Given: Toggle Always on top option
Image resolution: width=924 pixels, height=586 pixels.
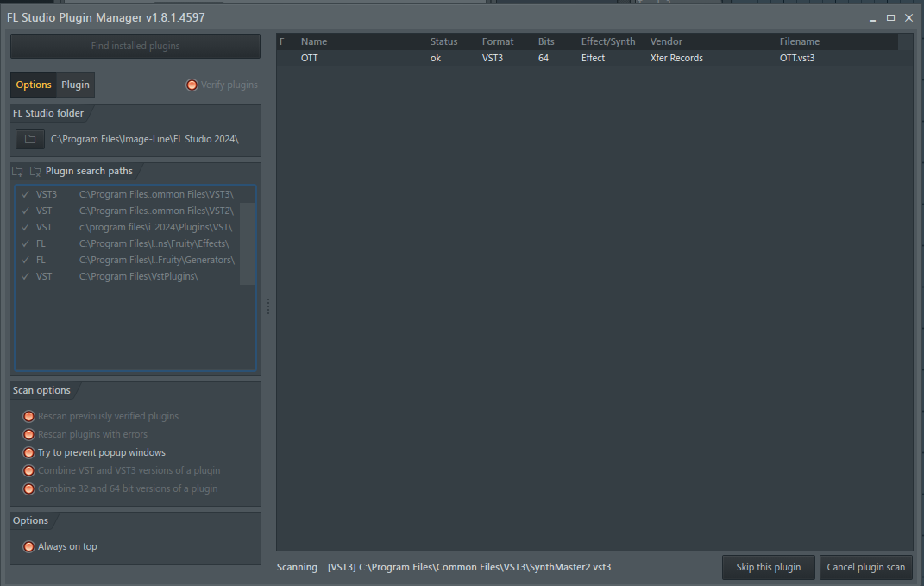Looking at the screenshot, I should point(28,546).
